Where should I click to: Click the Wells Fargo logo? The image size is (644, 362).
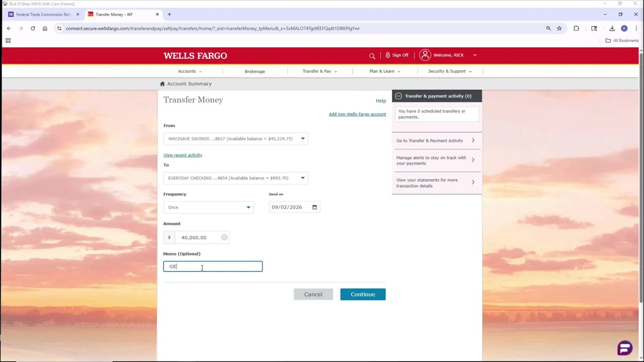point(195,56)
